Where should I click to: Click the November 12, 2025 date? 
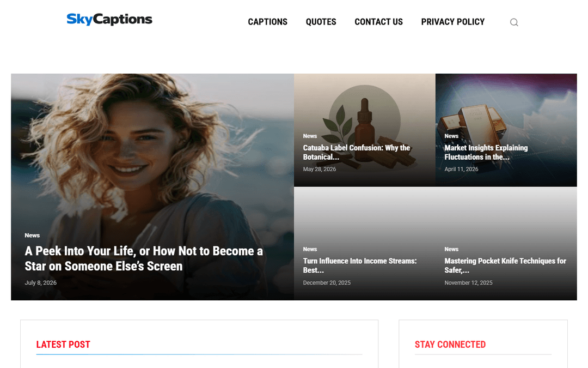[x=468, y=283]
